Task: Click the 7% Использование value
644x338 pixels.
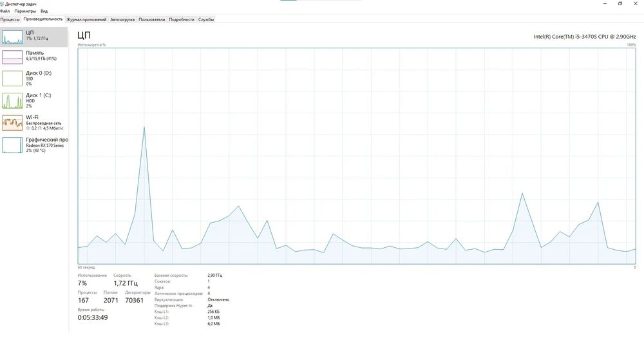Action: tap(82, 283)
